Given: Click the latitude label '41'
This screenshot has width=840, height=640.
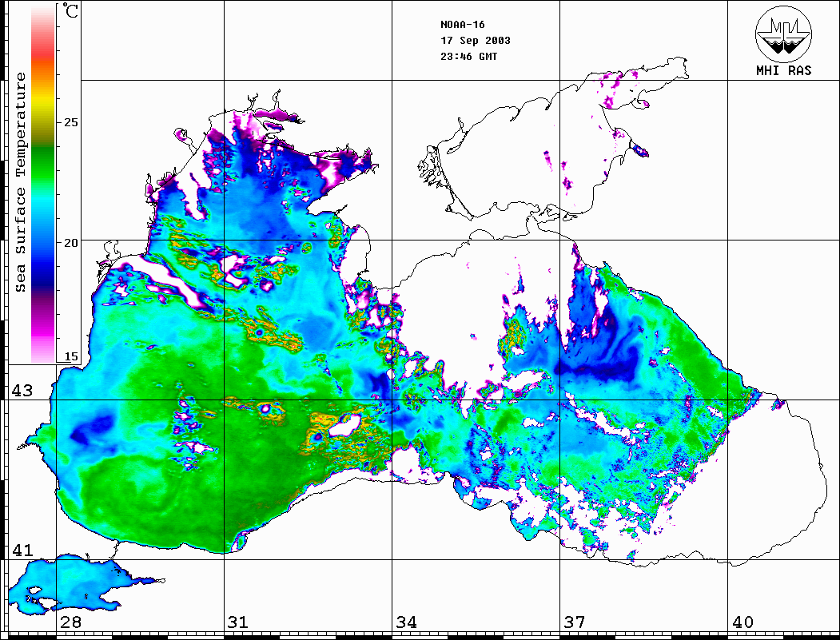Looking at the screenshot, I should point(22,550).
